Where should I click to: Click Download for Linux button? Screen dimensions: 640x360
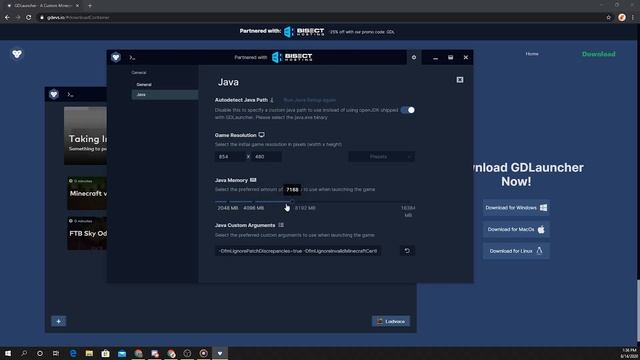pos(516,251)
